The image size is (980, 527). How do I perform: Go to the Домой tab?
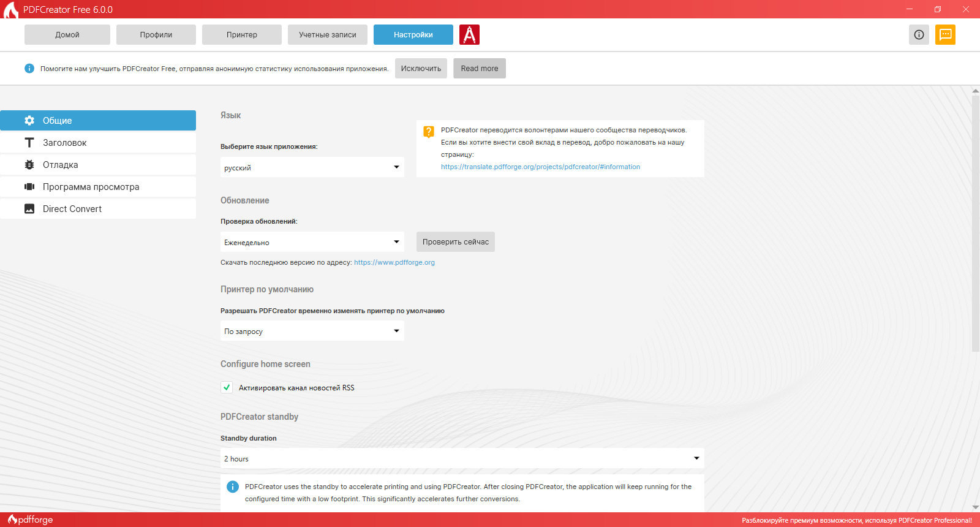point(67,34)
